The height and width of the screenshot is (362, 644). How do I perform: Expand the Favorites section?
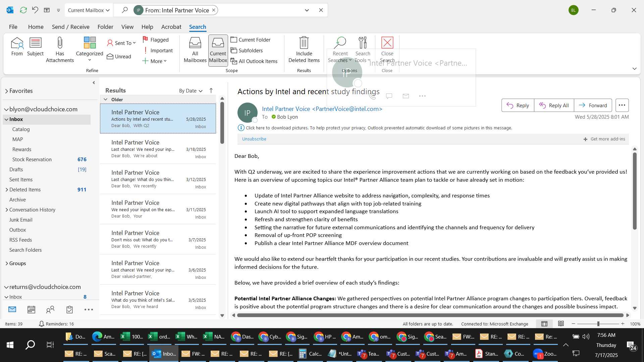coord(6,91)
